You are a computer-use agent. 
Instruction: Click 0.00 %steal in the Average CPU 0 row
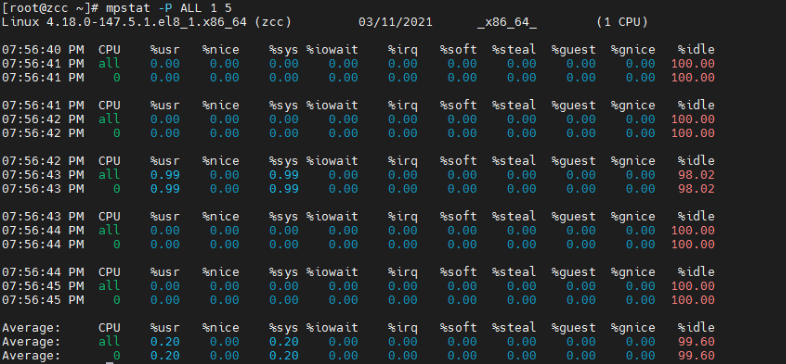[521, 356]
